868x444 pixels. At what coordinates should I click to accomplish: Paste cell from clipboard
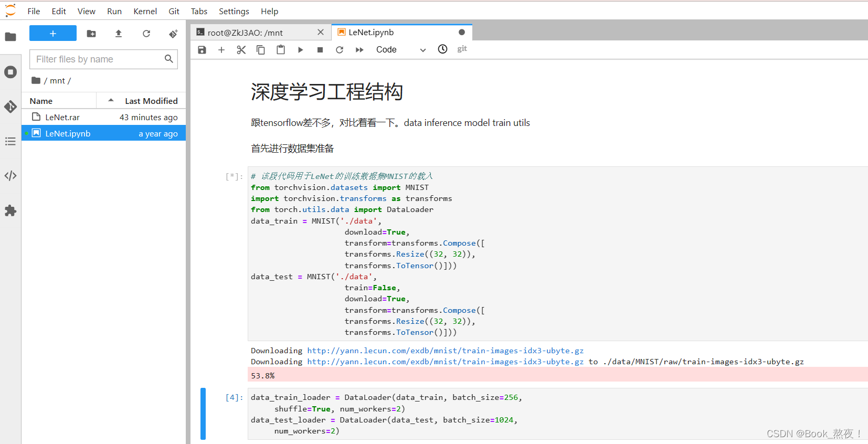coord(281,50)
